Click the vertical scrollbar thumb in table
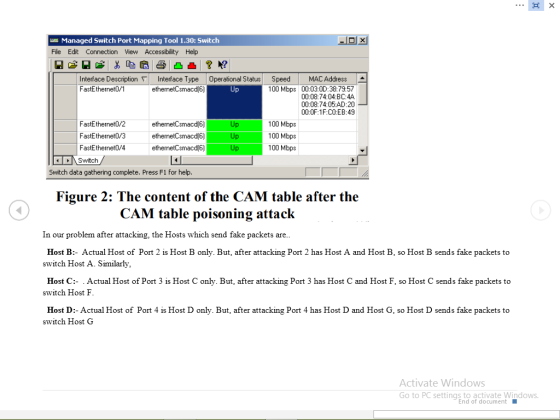Screen dimensions: 560x420 tap(362, 94)
